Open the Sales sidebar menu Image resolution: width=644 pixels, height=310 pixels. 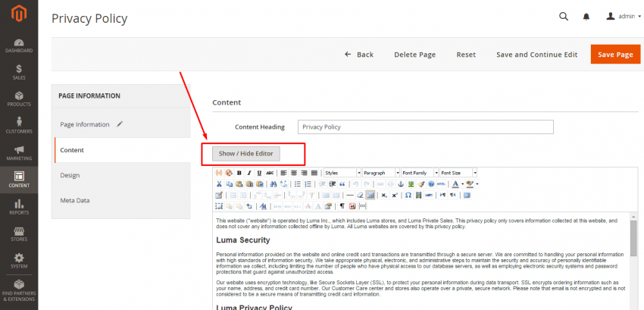pyautogui.click(x=19, y=72)
